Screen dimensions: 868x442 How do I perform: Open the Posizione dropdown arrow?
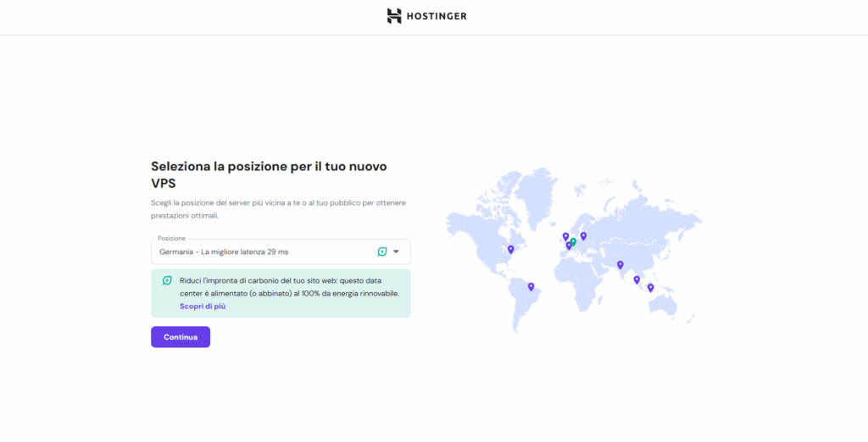click(397, 251)
